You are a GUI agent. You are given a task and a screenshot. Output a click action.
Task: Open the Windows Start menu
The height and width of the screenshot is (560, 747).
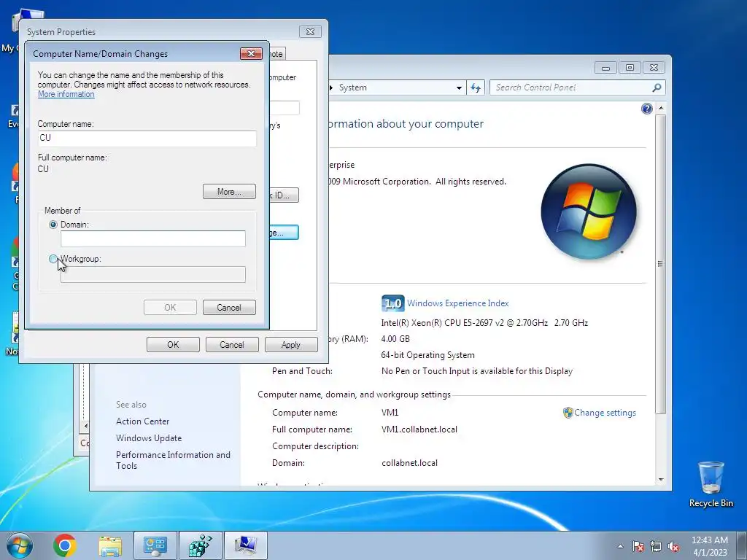pyautogui.click(x=20, y=545)
